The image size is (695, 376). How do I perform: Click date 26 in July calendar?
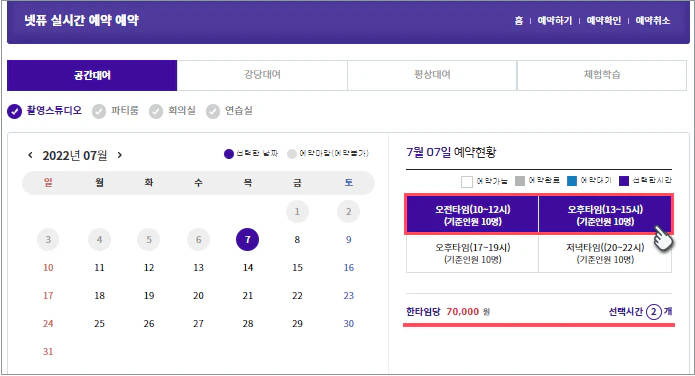pos(149,323)
